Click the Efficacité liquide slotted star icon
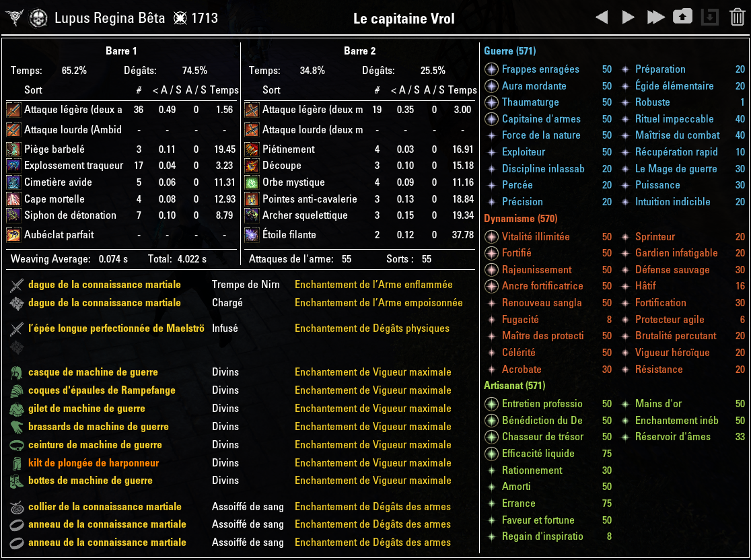Screen dimensions: 751x560 pos(491,454)
